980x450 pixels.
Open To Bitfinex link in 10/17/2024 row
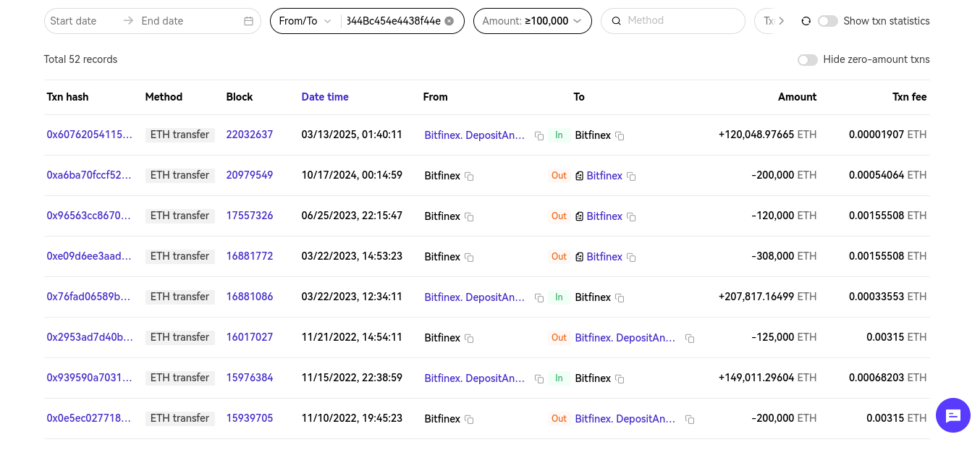coord(604,176)
